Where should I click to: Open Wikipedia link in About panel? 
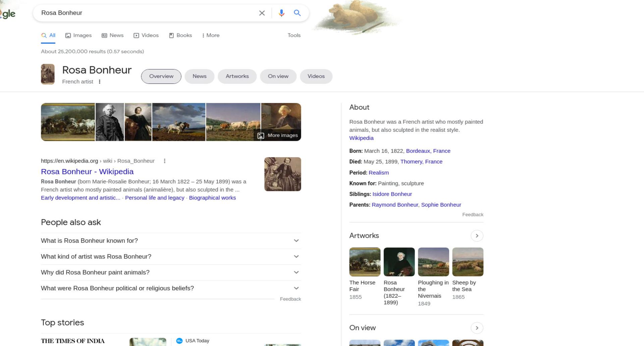pyautogui.click(x=361, y=138)
